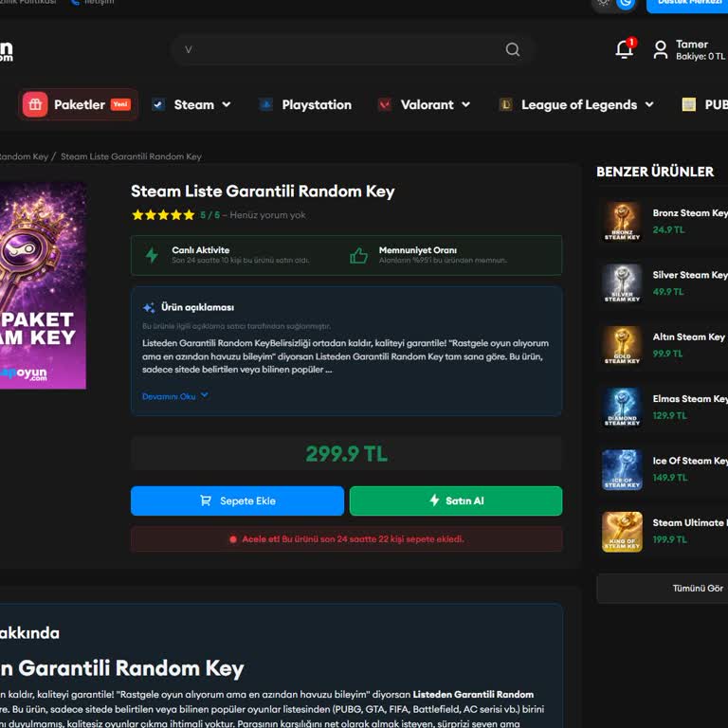Click the user profile icon

(660, 49)
